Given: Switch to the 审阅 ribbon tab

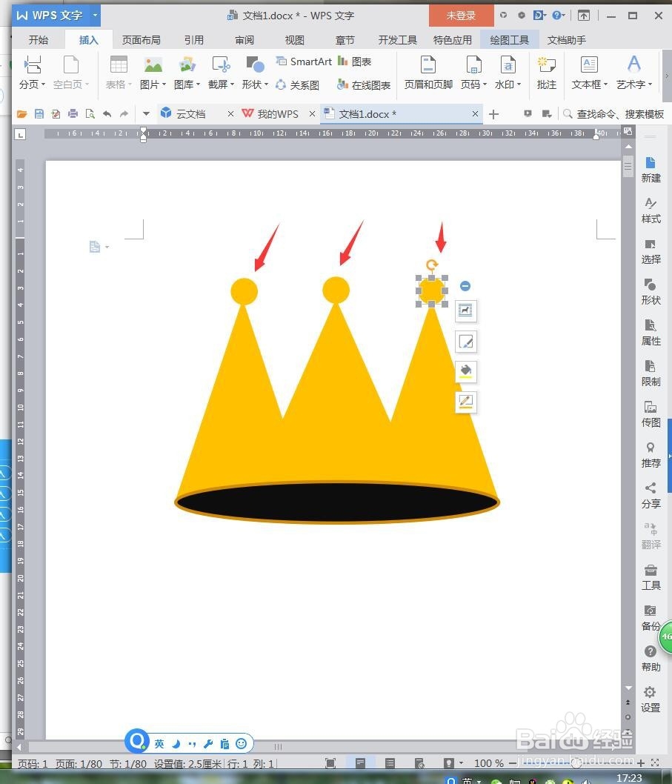Looking at the screenshot, I should click(244, 40).
